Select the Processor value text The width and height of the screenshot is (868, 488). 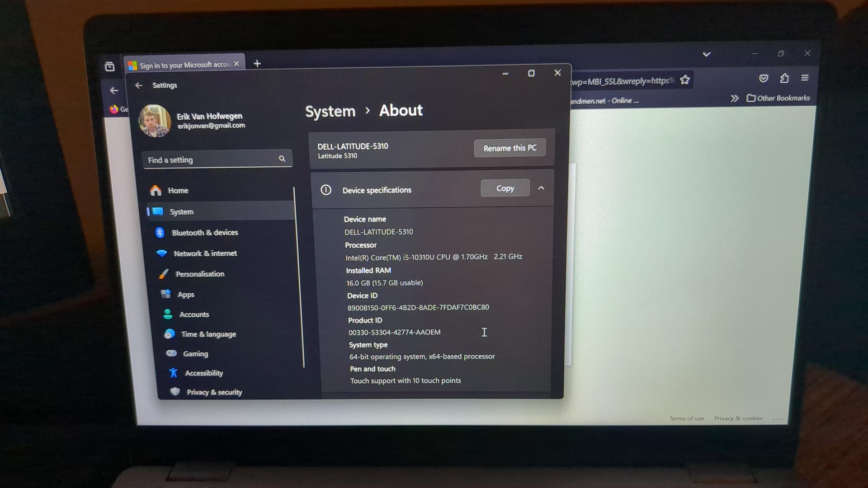point(434,257)
